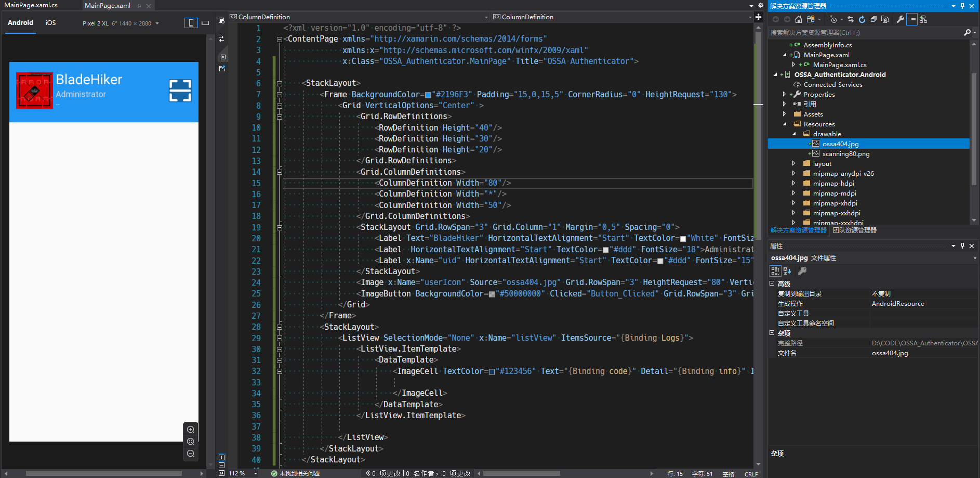Close the MainPage.xaml tab
The height and width of the screenshot is (478, 980).
click(x=149, y=6)
